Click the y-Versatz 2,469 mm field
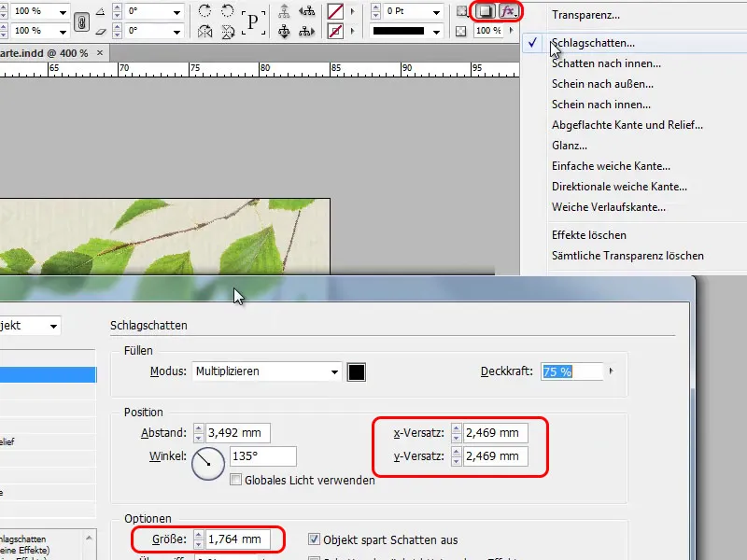Image resolution: width=747 pixels, height=560 pixels. click(x=496, y=456)
